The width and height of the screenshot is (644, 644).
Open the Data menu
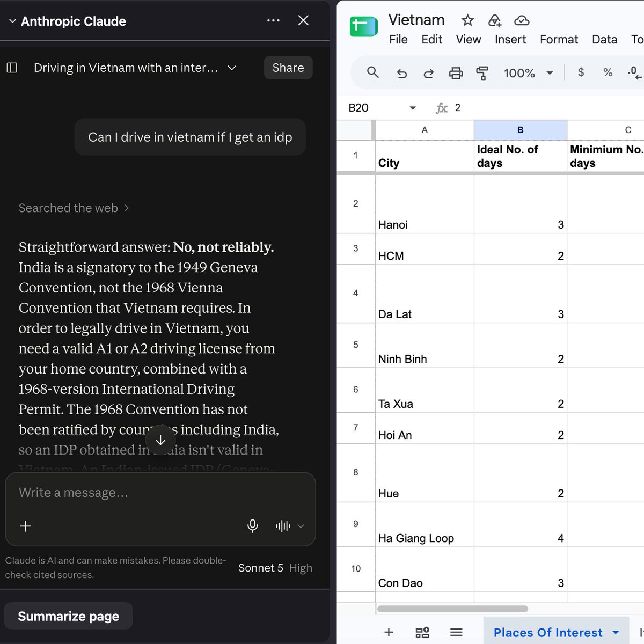tap(604, 40)
